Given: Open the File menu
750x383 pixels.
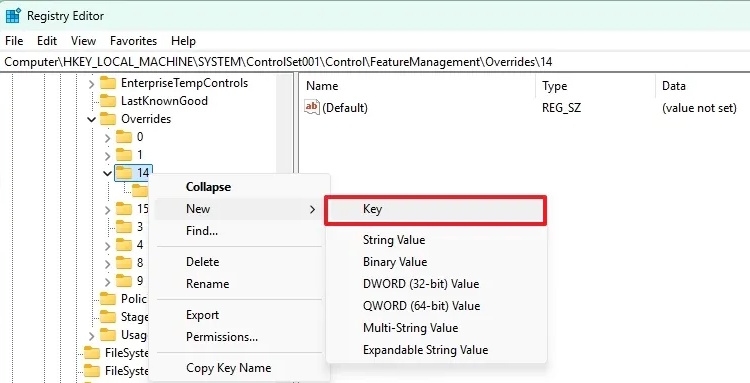Looking at the screenshot, I should (x=14, y=41).
